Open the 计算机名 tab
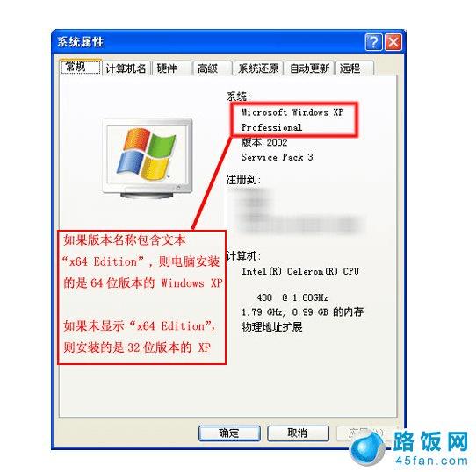 (x=126, y=68)
